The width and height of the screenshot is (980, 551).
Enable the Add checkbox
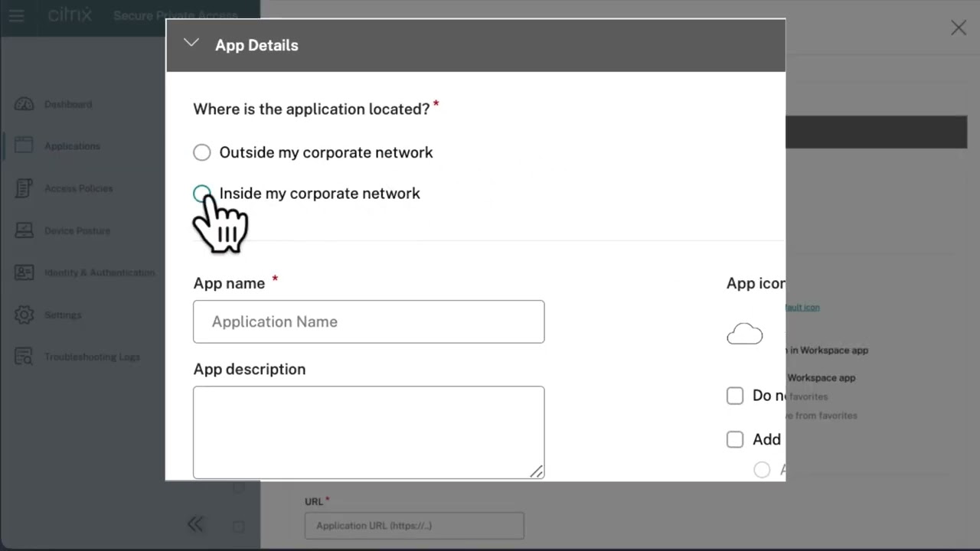(x=734, y=439)
